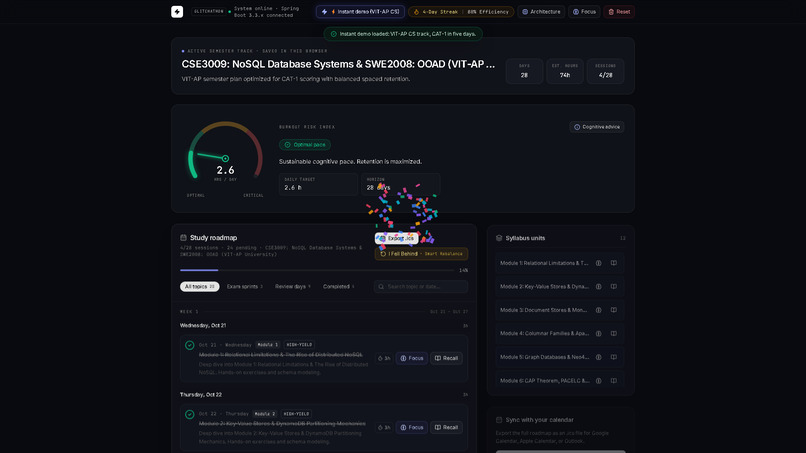
Task: Uncheck the Oct 22 session completion circle
Action: (190, 414)
